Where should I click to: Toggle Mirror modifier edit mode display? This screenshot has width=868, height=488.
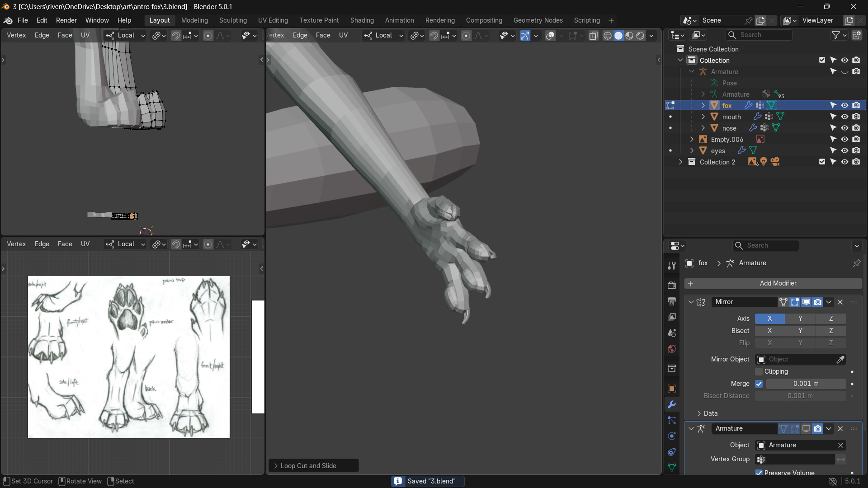[x=795, y=302]
